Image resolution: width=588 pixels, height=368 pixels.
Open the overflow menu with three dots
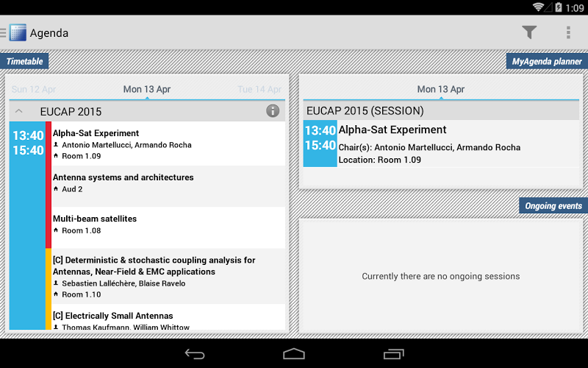[568, 32]
